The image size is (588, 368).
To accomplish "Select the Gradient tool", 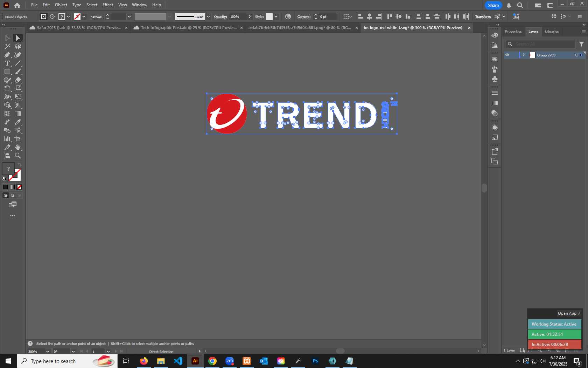I will [x=18, y=114].
